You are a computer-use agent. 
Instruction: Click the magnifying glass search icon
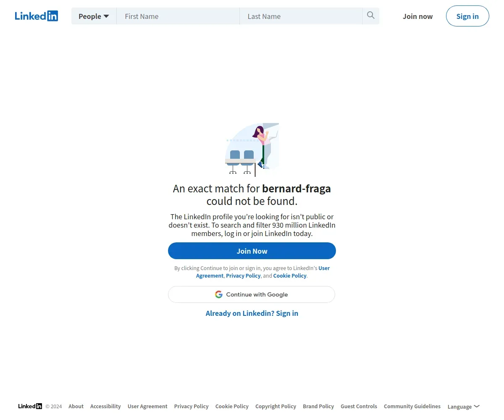pos(370,16)
